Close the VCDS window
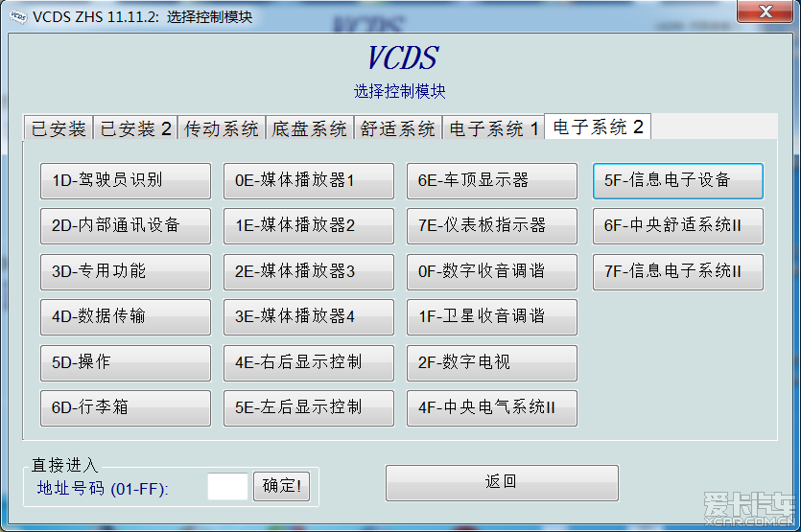The image size is (801, 532). (x=766, y=12)
